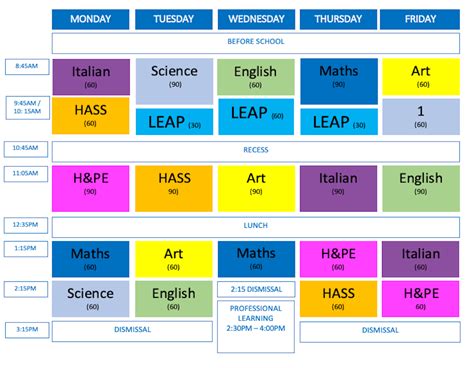Viewport: 474px width, 368px height.
Task: Select Tuesday's Science (90) block
Action: tap(174, 81)
